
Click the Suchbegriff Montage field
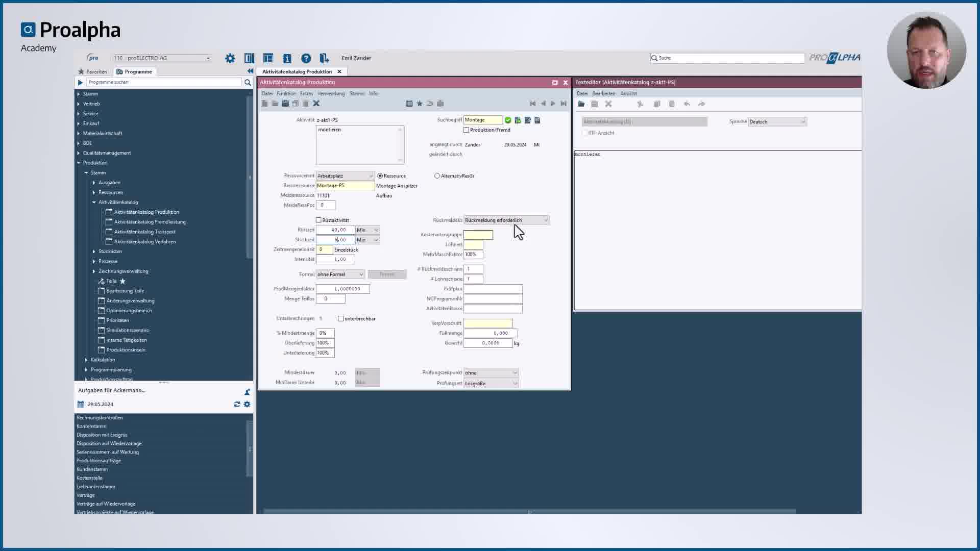pos(483,120)
